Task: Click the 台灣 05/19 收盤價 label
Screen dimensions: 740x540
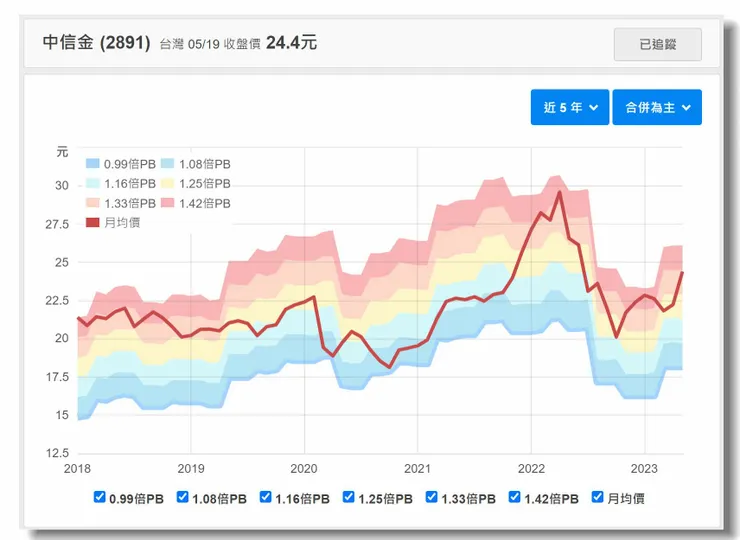Action: (x=210, y=44)
